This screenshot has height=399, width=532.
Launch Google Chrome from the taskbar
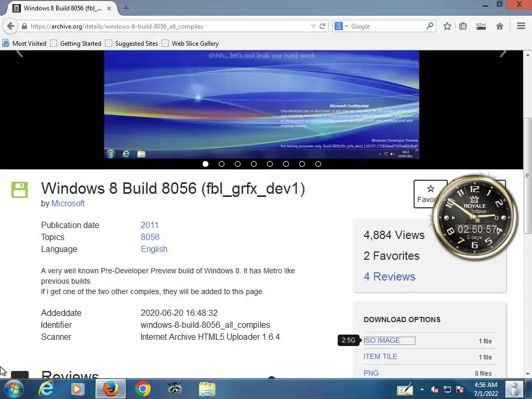(143, 389)
